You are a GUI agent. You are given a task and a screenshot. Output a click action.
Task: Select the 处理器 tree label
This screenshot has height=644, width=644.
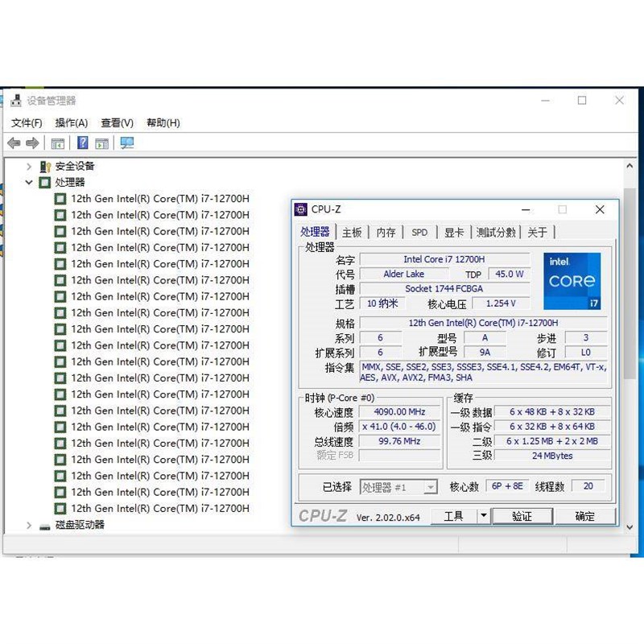[x=70, y=183]
